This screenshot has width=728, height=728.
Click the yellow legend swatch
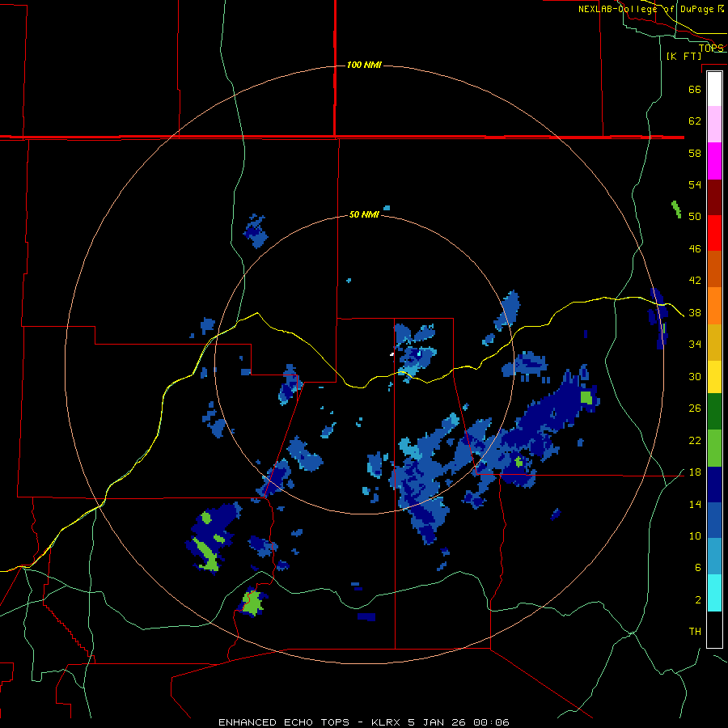pos(714,377)
